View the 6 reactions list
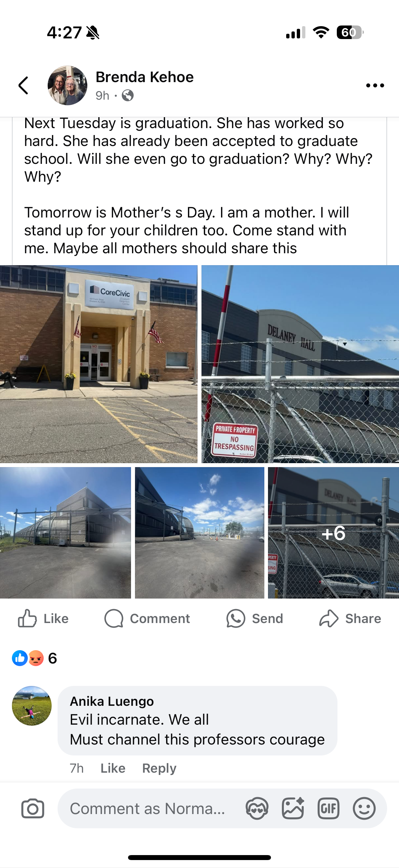Viewport: 399px width, 868px height. click(x=34, y=658)
